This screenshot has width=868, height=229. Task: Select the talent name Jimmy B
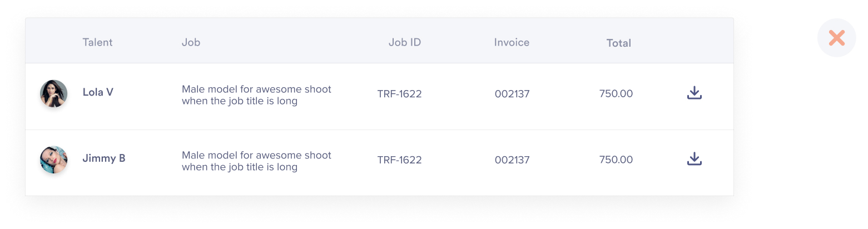pyautogui.click(x=104, y=158)
